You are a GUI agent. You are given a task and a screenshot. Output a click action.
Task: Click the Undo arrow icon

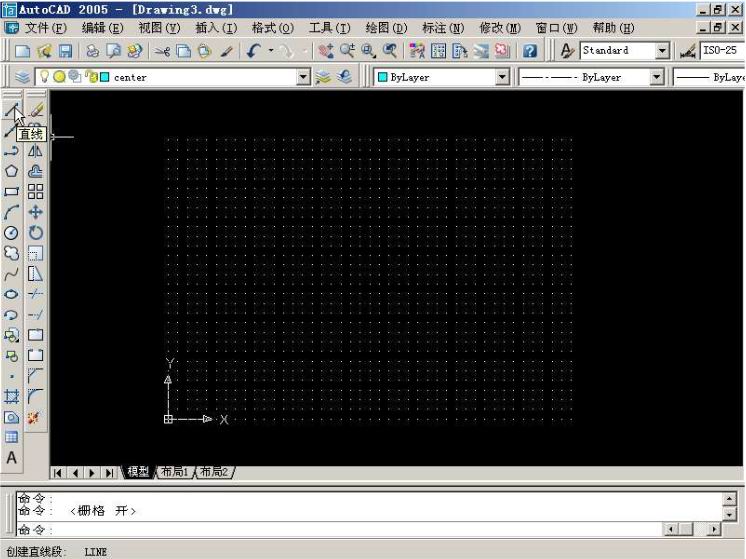pyautogui.click(x=254, y=50)
